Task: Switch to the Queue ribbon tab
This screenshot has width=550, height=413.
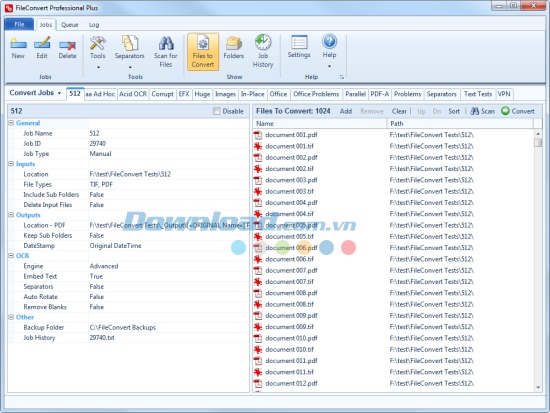Action: (69, 25)
